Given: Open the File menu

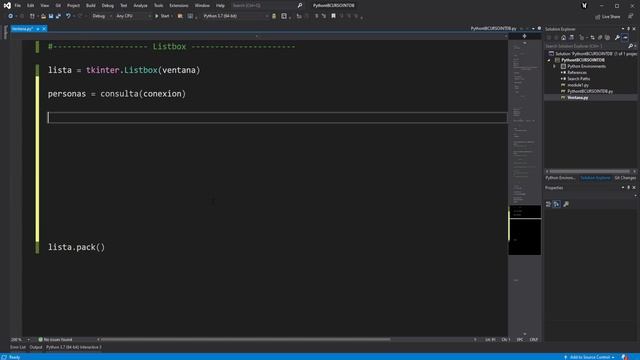Looking at the screenshot, I should pyautogui.click(x=18, y=6).
